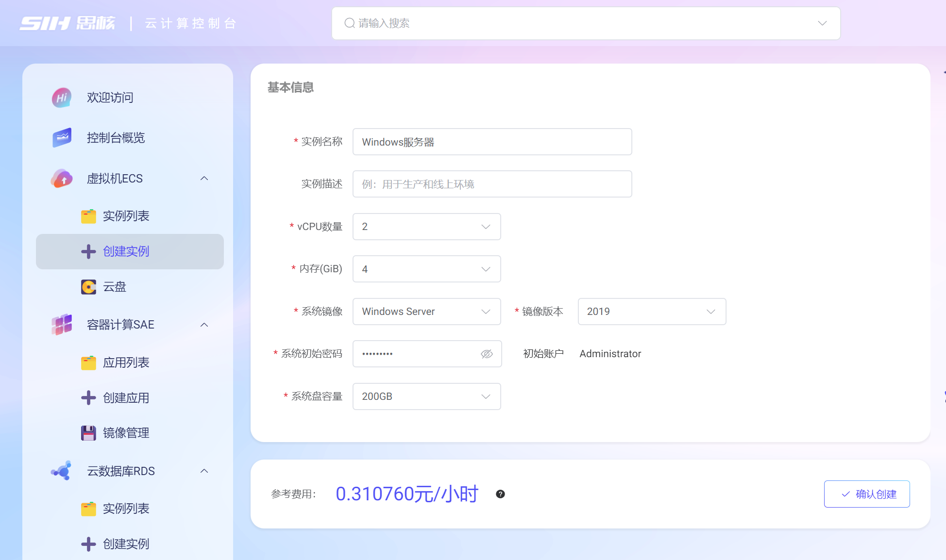Click the search magnifier icon
The width and height of the screenshot is (946, 560).
[349, 23]
